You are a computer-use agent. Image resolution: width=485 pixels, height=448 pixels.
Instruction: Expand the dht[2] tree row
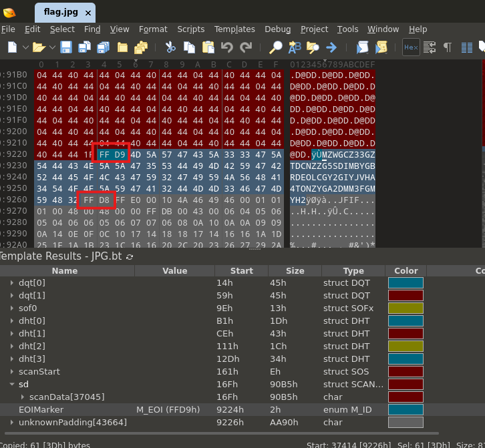pyautogui.click(x=12, y=346)
